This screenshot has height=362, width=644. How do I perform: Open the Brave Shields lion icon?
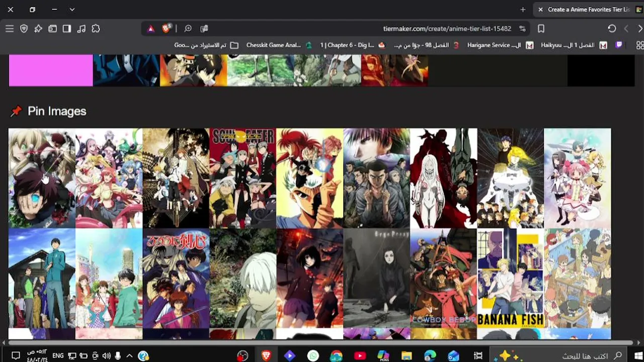(167, 29)
